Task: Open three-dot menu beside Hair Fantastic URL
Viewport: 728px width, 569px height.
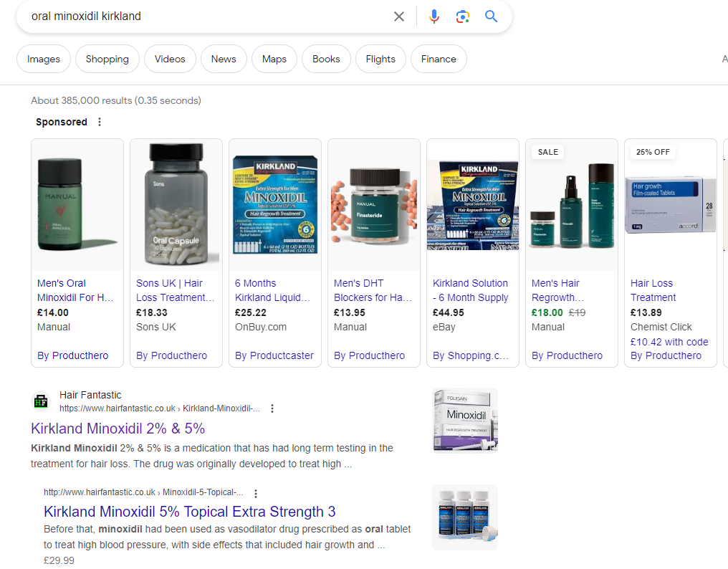Action: (272, 408)
